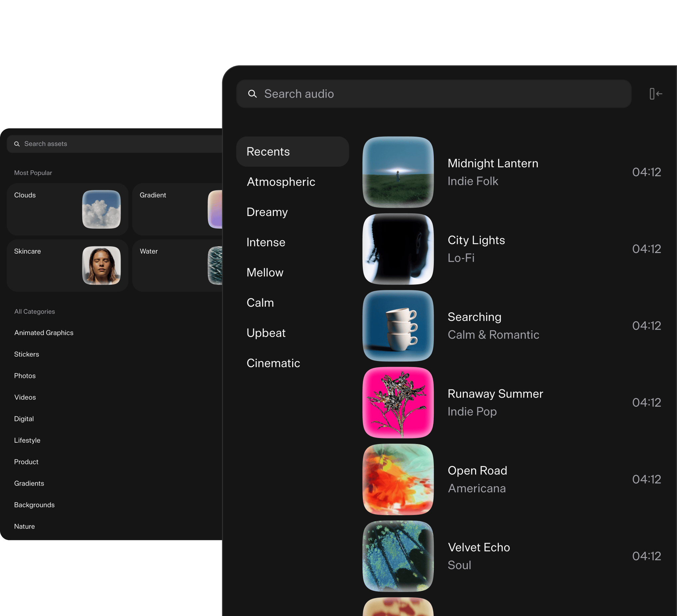Open the Runaway Summer pink cover thumbnail
Image resolution: width=677 pixels, height=616 pixels.
click(398, 403)
